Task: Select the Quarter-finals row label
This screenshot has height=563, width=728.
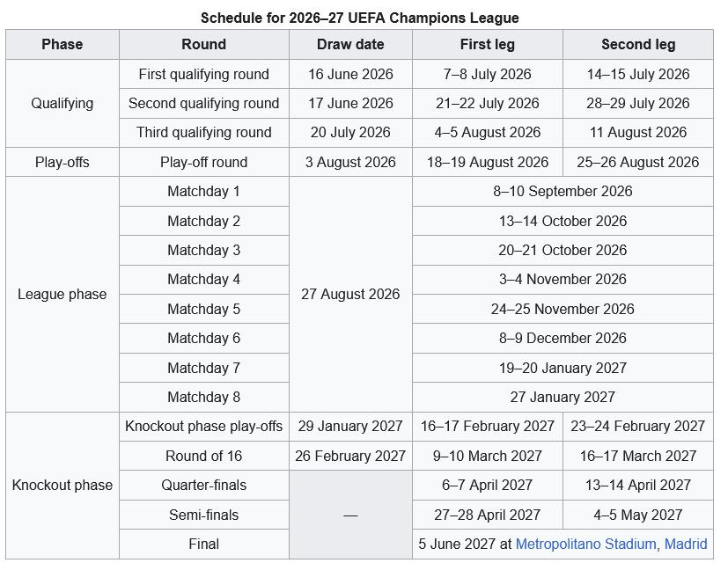Action: pos(204,485)
